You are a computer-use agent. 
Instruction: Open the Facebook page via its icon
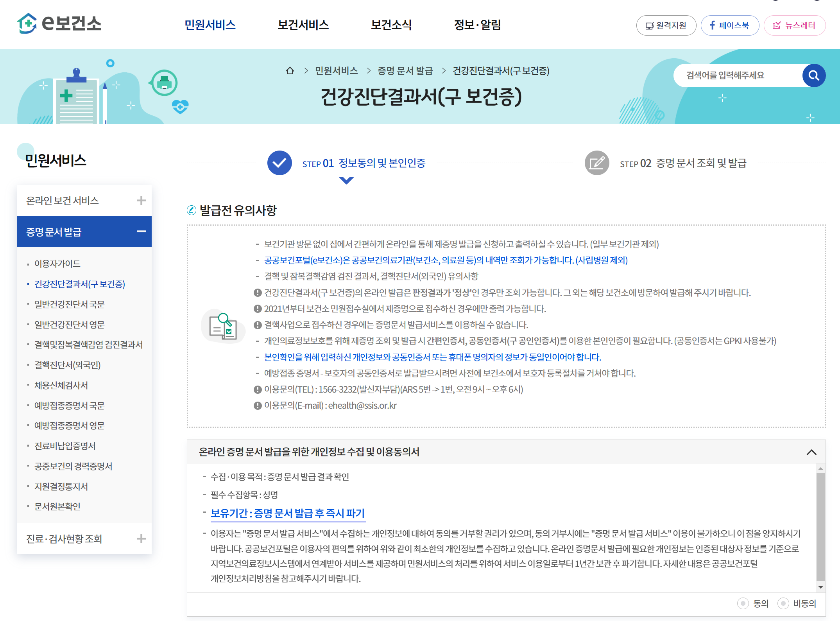pyautogui.click(x=713, y=25)
